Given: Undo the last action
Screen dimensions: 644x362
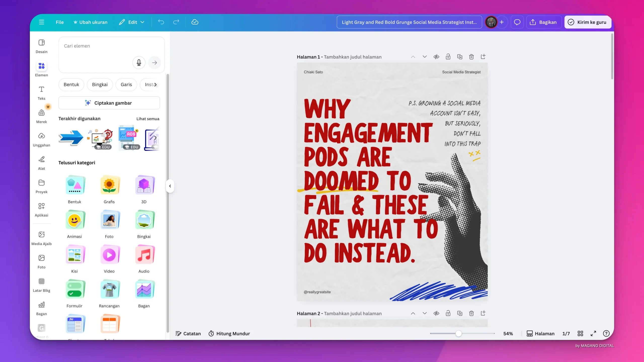Looking at the screenshot, I should [161, 22].
